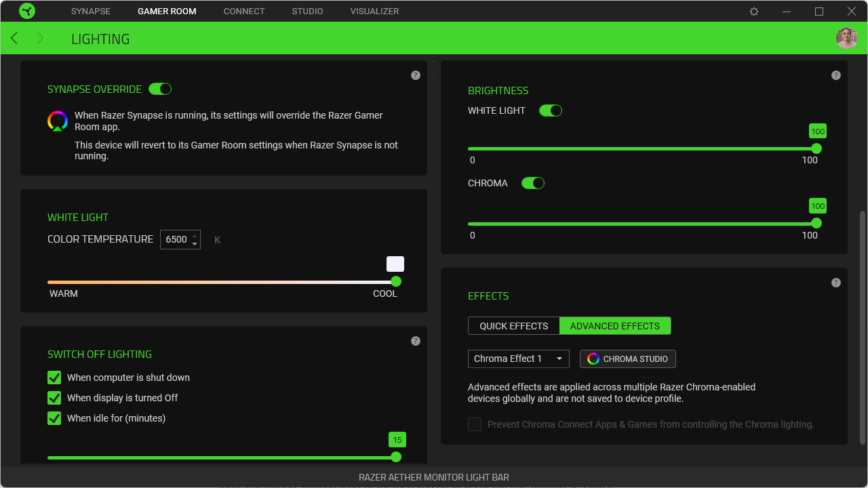Uncheck When idle for (minutes)
This screenshot has height=488, width=868.
pyautogui.click(x=54, y=418)
